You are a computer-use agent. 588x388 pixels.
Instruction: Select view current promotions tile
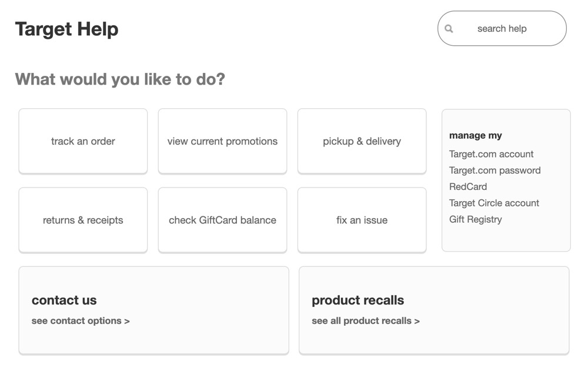[222, 141]
